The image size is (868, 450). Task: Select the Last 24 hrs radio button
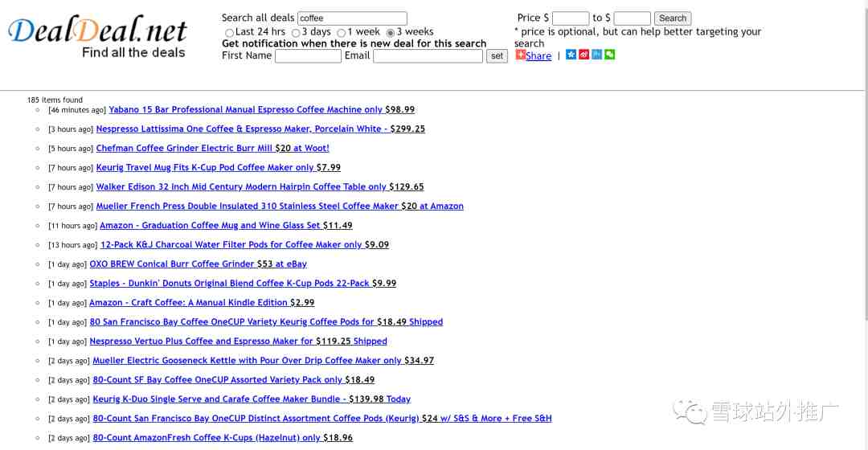(229, 33)
